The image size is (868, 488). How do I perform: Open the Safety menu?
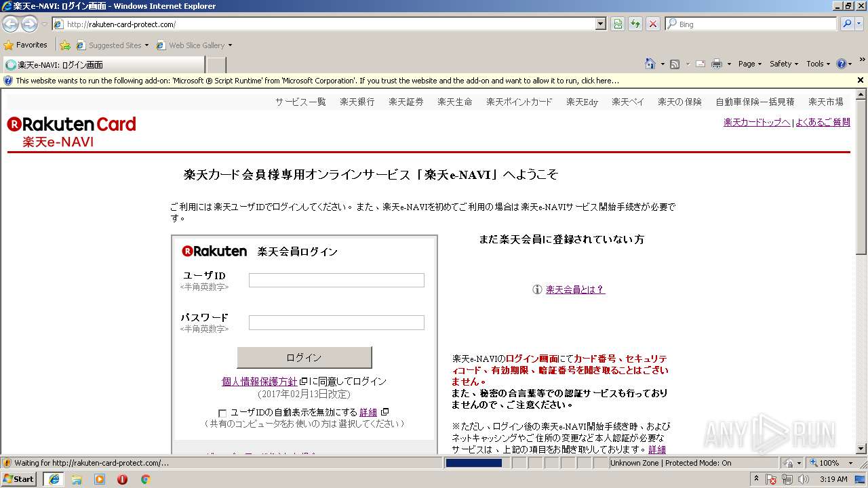784,64
